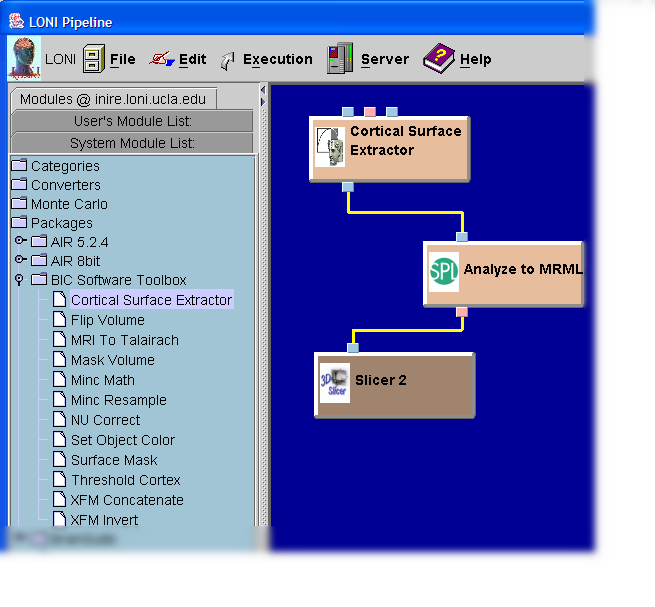Screen dimensions: 655x607
Task: Click the System Module List button
Action: pyautogui.click(x=131, y=143)
